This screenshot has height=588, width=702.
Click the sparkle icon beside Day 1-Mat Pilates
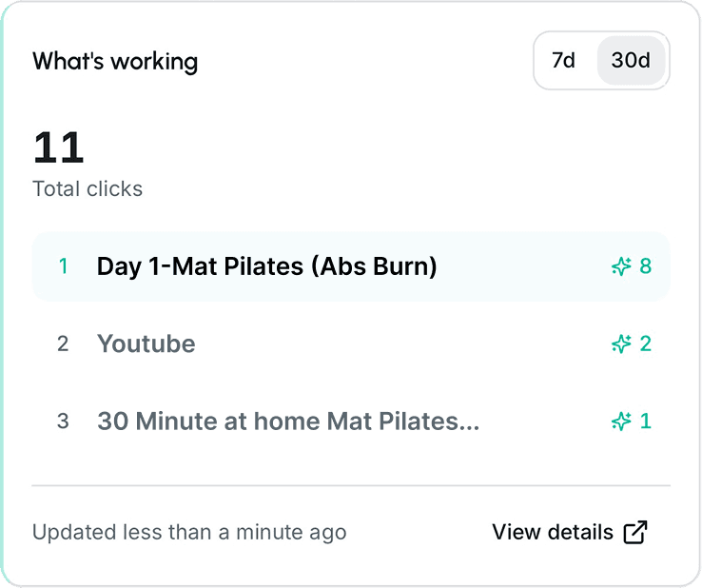pyautogui.click(x=621, y=266)
